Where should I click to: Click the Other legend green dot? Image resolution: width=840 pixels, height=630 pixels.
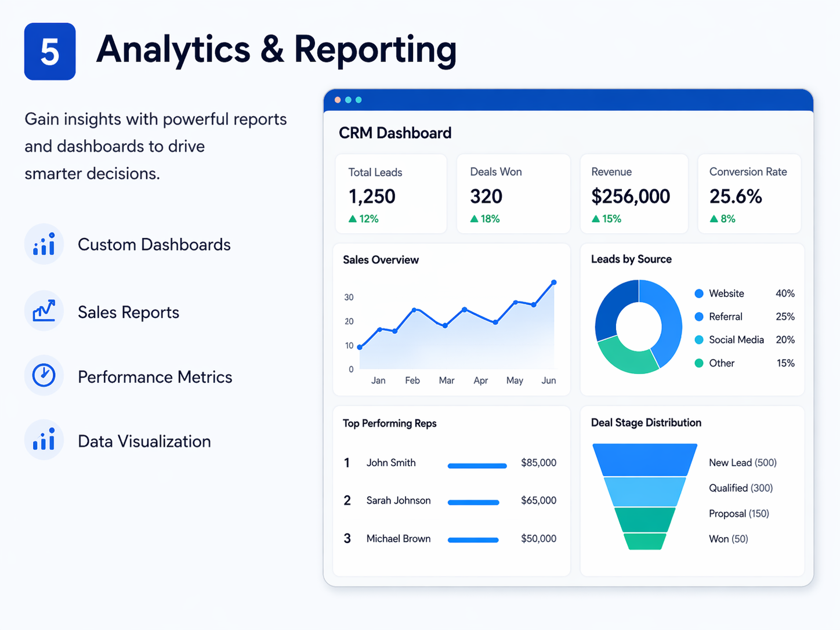click(x=699, y=363)
